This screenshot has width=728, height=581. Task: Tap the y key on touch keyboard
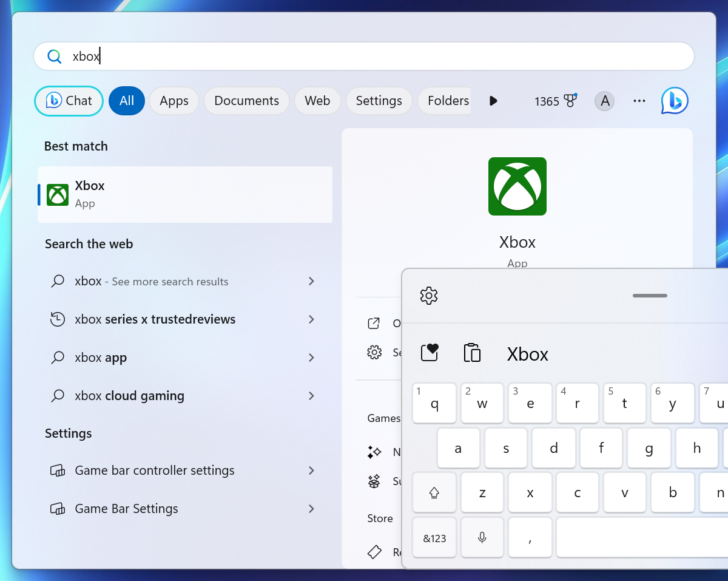673,403
